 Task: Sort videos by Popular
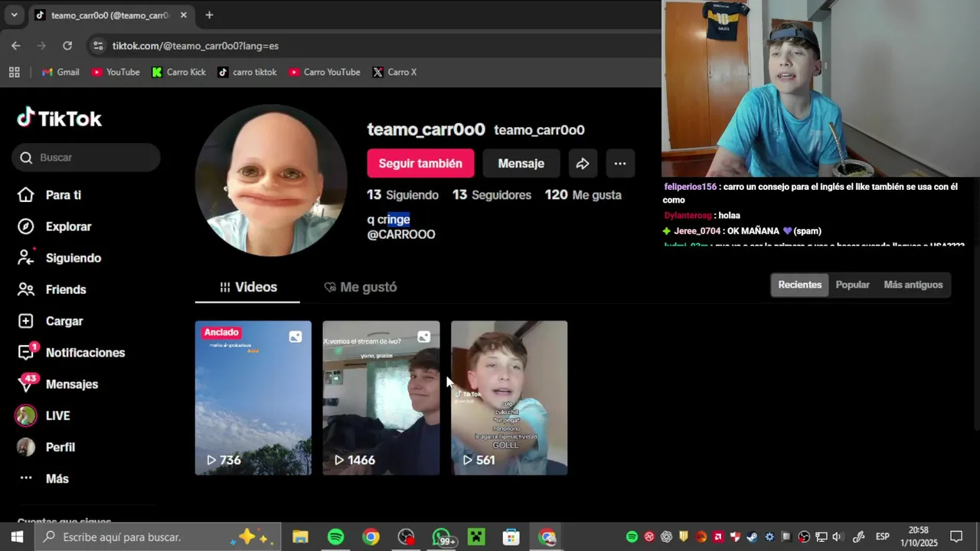852,285
